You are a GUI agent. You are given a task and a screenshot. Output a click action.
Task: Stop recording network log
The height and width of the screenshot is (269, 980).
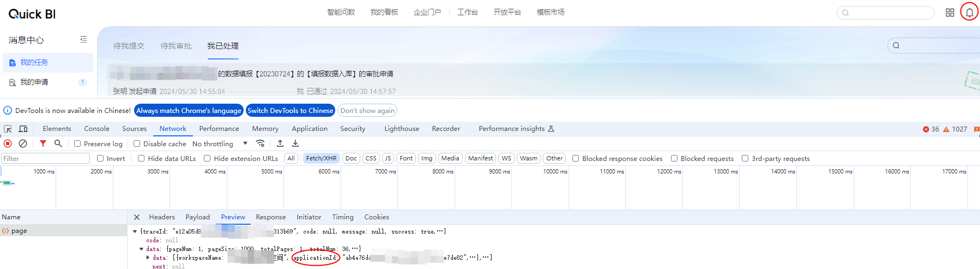tap(8, 144)
